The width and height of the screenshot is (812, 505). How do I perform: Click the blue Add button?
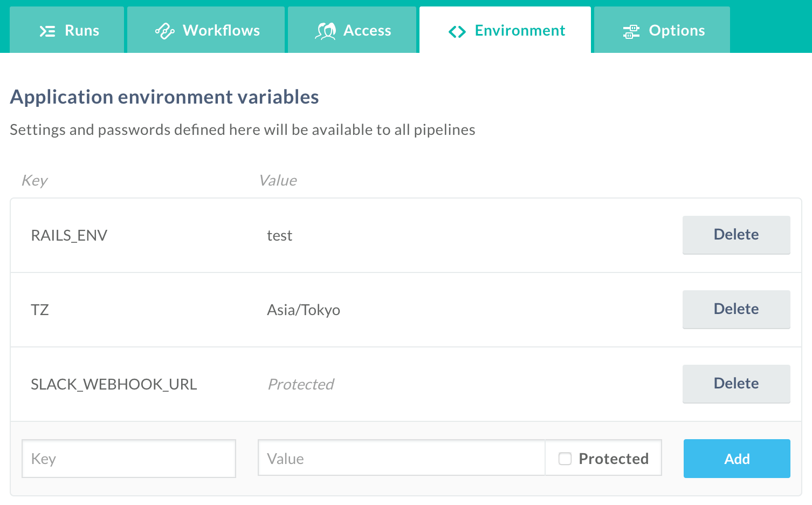737,459
